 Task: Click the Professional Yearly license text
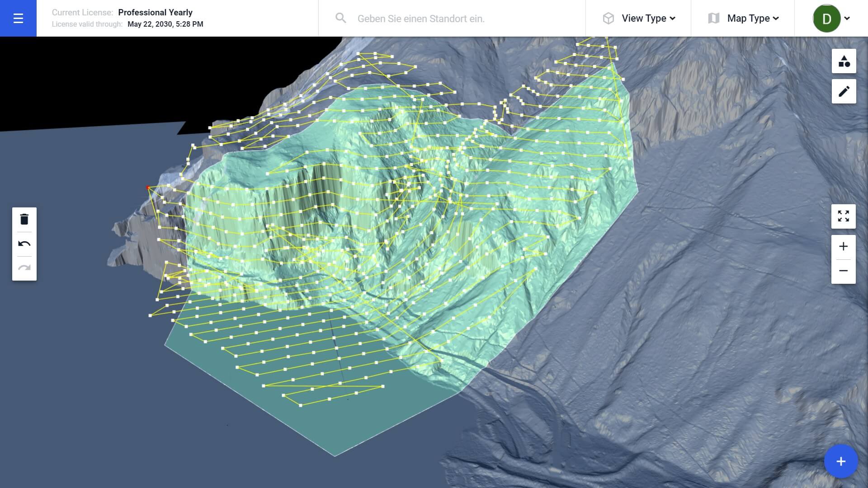click(x=155, y=12)
